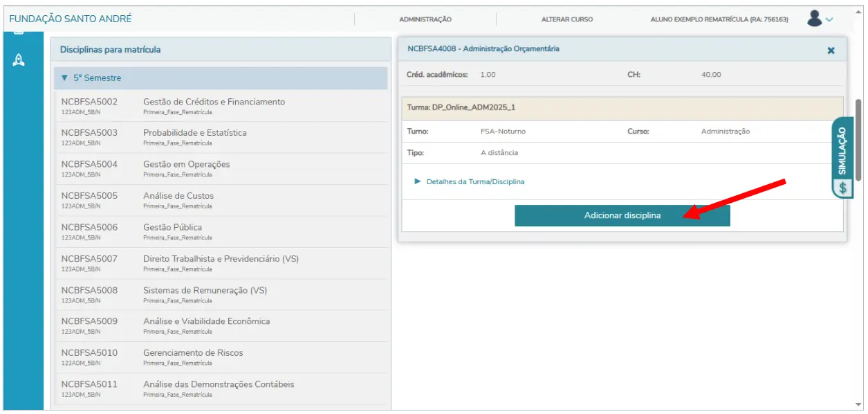Open the ADMINISTRAÇÃO menu in the header
The width and height of the screenshot is (868, 414).
(425, 19)
